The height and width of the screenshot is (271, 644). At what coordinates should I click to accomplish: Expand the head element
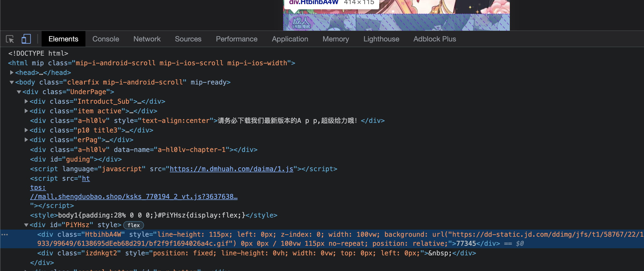click(12, 72)
